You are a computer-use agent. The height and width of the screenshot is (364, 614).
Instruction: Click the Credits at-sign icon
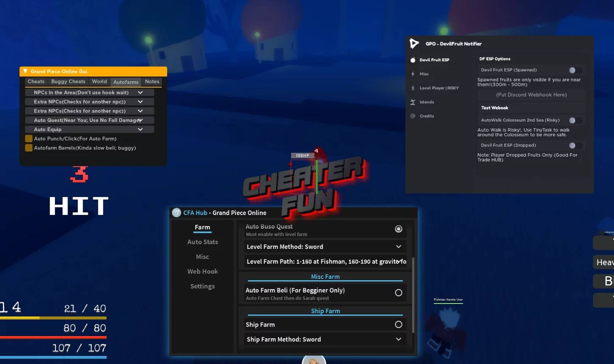tap(413, 116)
